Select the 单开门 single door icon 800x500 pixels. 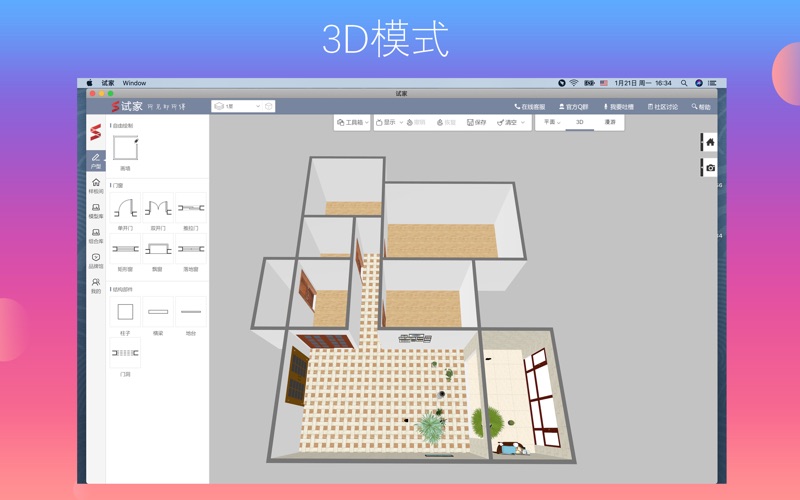[x=125, y=209]
